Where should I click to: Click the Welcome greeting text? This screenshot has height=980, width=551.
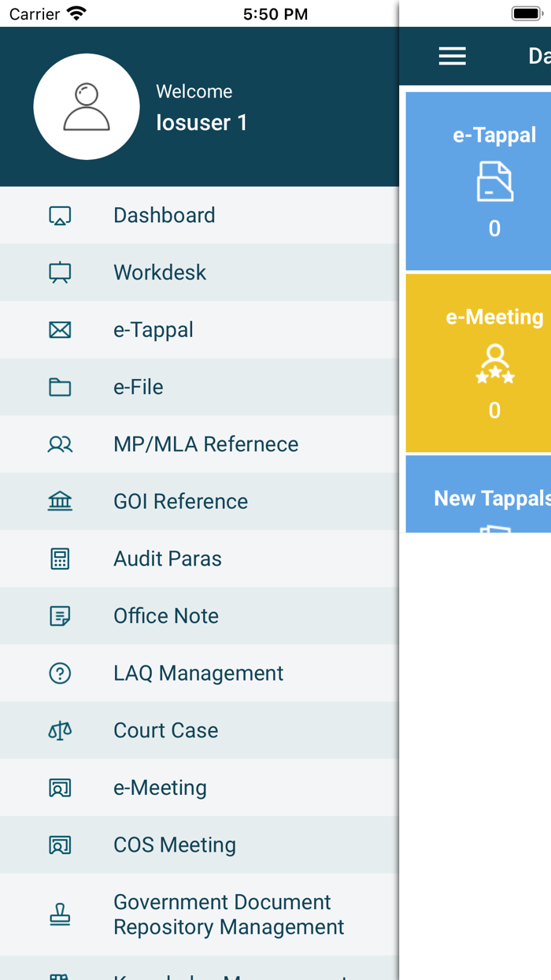194,91
